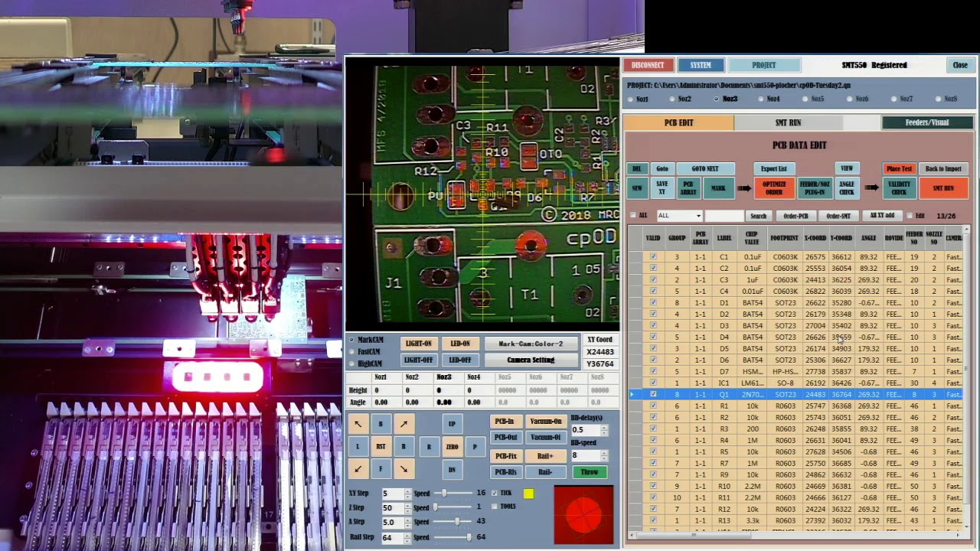Lower nozzle with the DN button
The height and width of the screenshot is (551, 980).
[452, 470]
